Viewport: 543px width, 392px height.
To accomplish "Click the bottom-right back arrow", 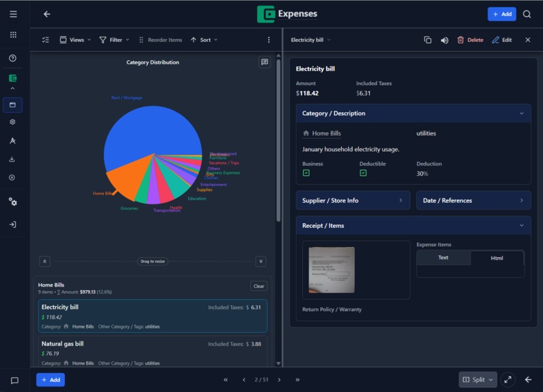I will pos(528,380).
